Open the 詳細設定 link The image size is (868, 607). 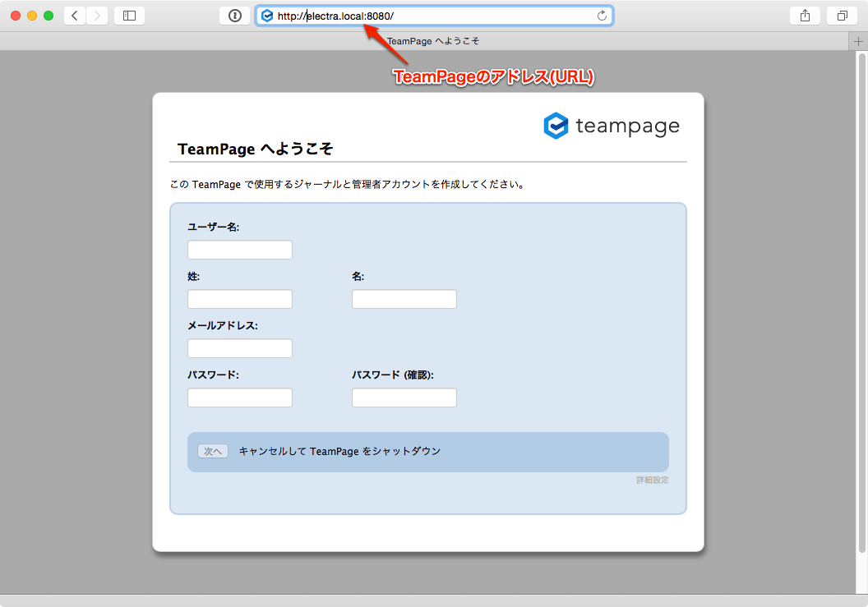[x=652, y=480]
